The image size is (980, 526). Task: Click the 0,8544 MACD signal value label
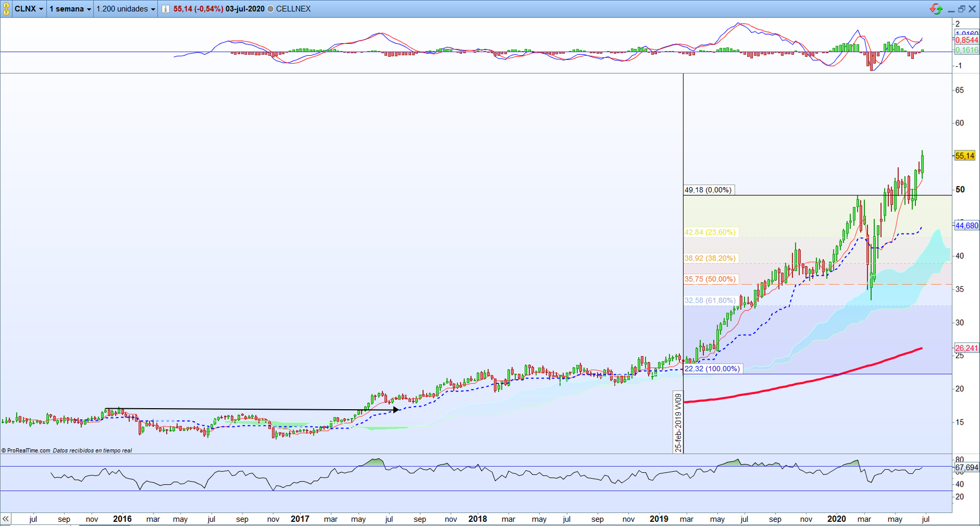966,40
